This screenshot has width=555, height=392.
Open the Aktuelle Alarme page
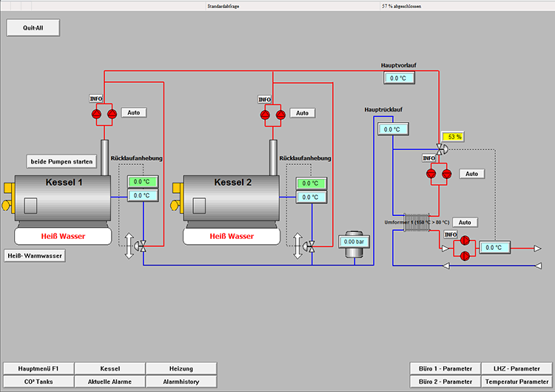[110, 381]
